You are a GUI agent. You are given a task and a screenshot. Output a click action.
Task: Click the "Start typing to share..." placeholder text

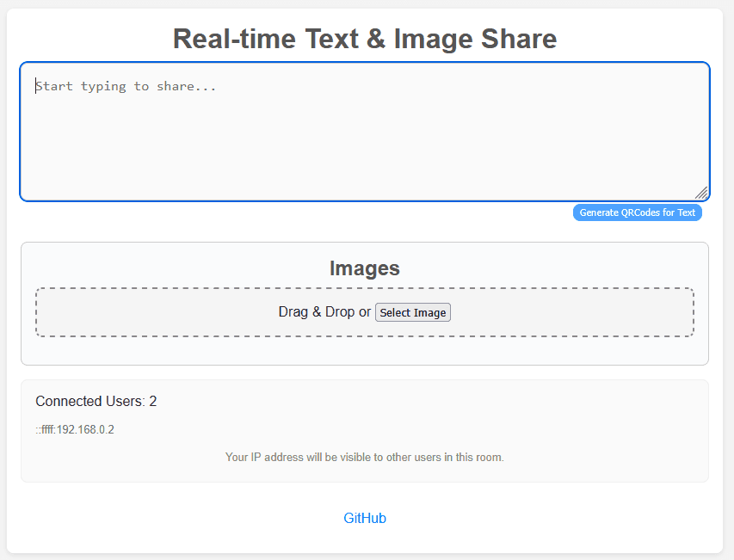coord(126,86)
